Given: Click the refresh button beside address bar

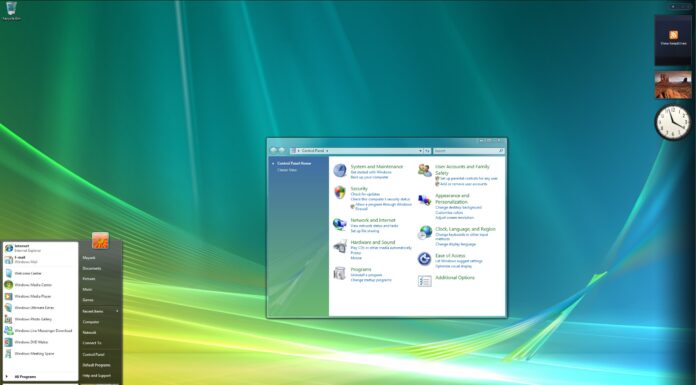Looking at the screenshot, I should (427, 151).
